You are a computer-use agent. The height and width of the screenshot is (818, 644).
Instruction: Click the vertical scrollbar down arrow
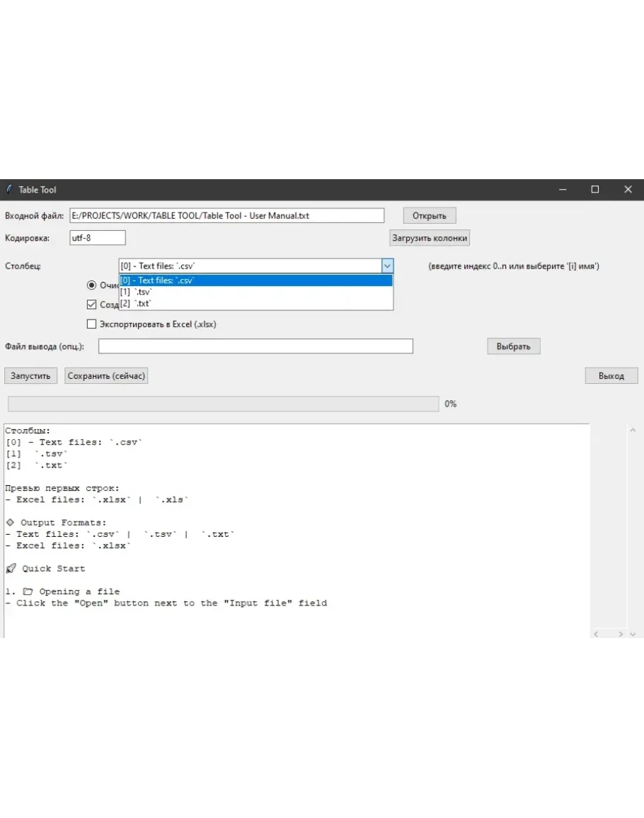coord(633,634)
